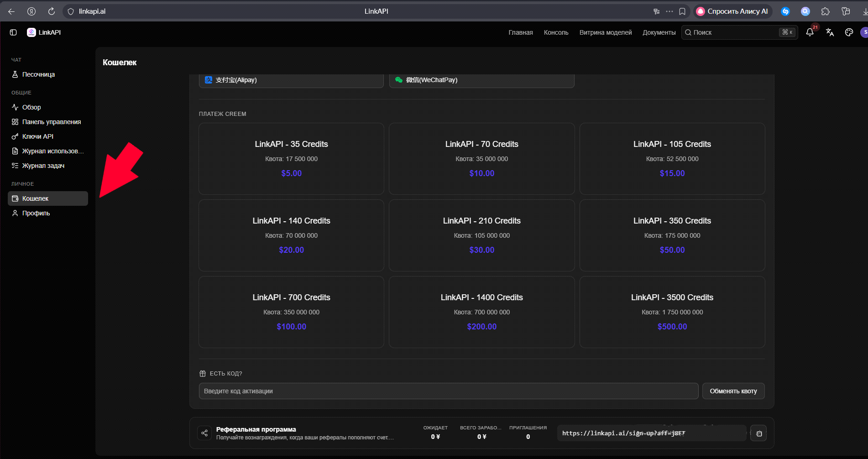Viewport: 868px width, 459px height.
Task: Ask Alice AI button in browser toolbar
Action: click(x=733, y=11)
